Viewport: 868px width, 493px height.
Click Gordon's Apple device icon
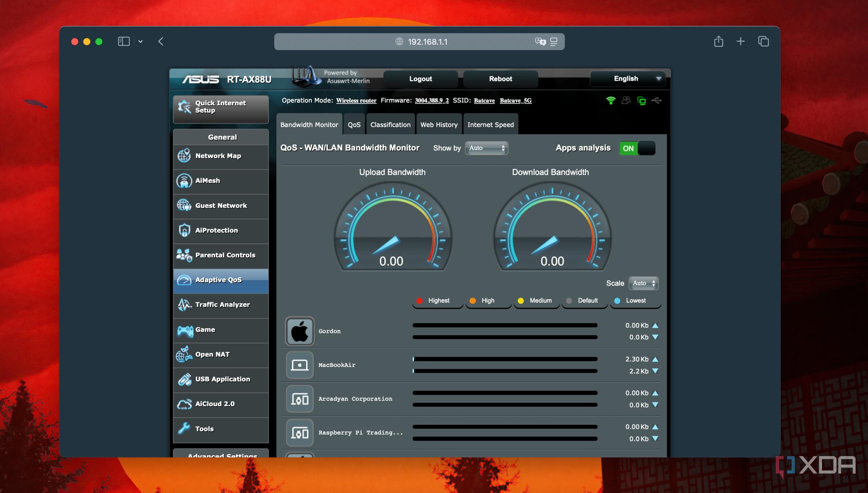tap(299, 331)
